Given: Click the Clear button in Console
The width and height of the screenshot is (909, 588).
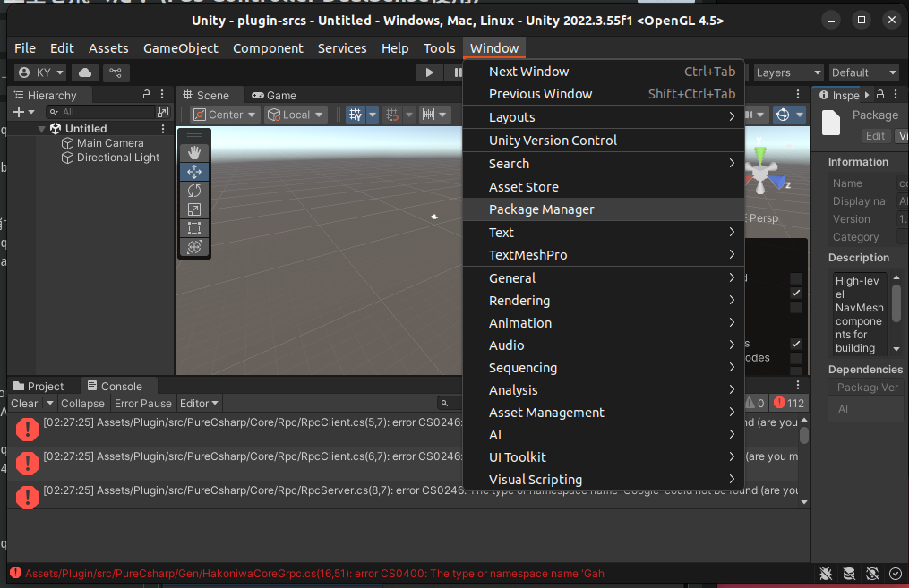Looking at the screenshot, I should (x=24, y=404).
